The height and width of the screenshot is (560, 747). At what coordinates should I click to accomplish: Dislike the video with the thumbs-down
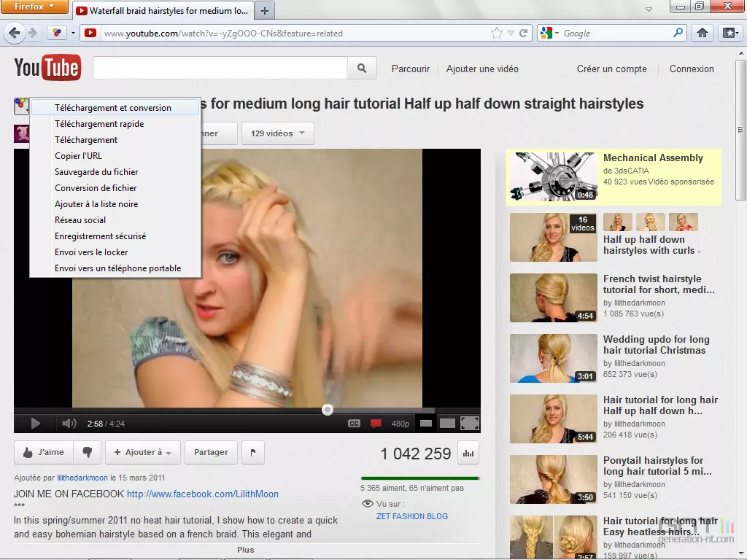(87, 452)
